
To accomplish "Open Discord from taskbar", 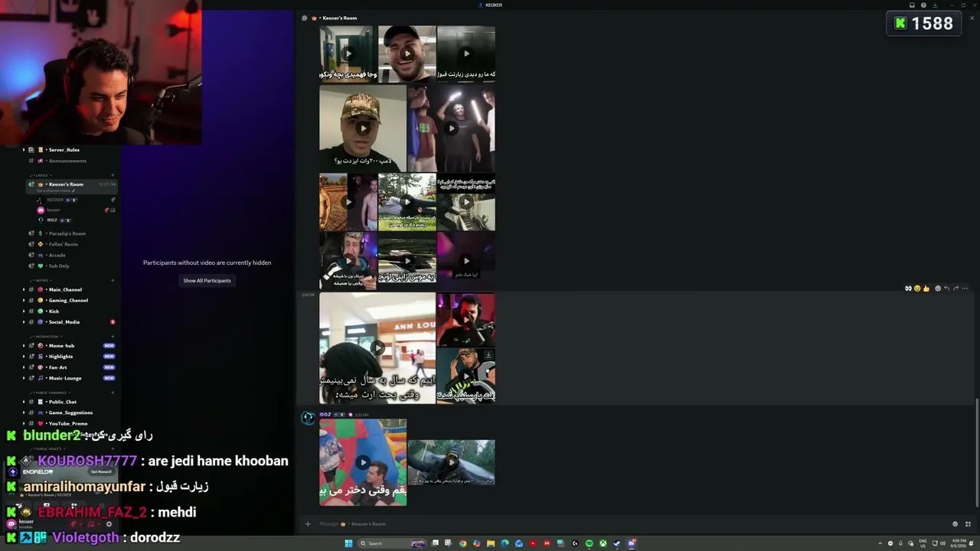I will pos(632,543).
